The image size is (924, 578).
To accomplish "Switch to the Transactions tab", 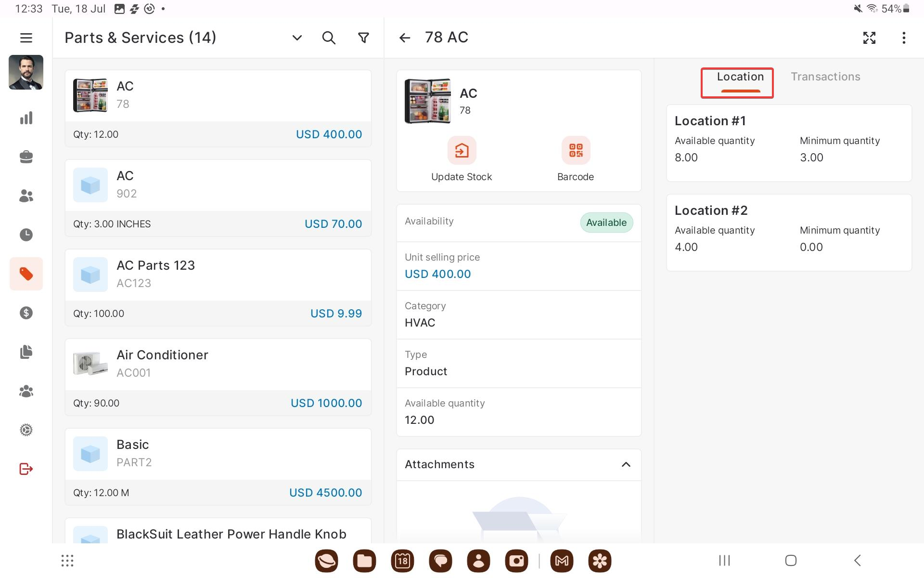I will (x=825, y=77).
